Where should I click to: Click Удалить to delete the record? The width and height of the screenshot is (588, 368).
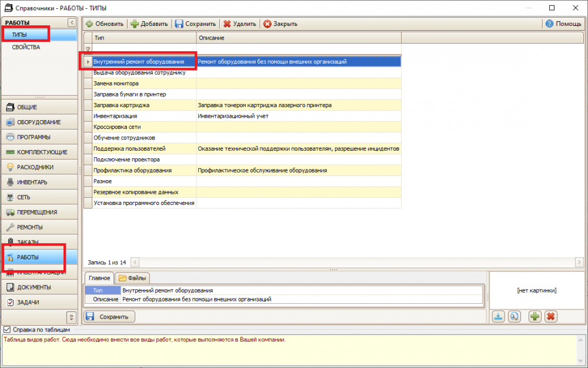tap(240, 24)
